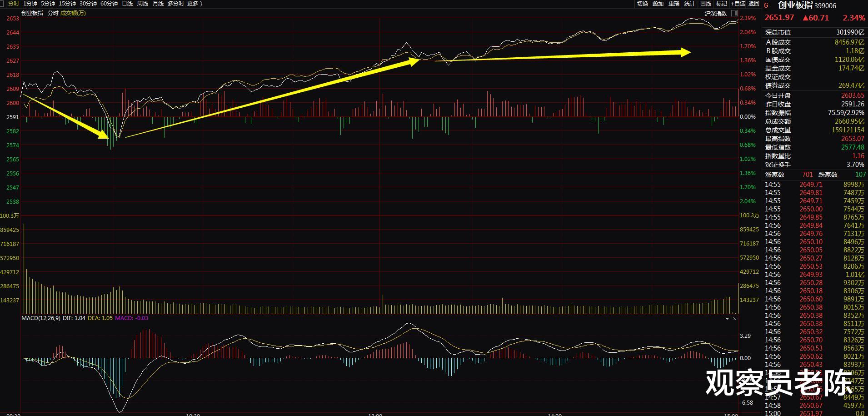Open the 周线 weekly chart tab
The height and width of the screenshot is (416, 868).
click(143, 4)
